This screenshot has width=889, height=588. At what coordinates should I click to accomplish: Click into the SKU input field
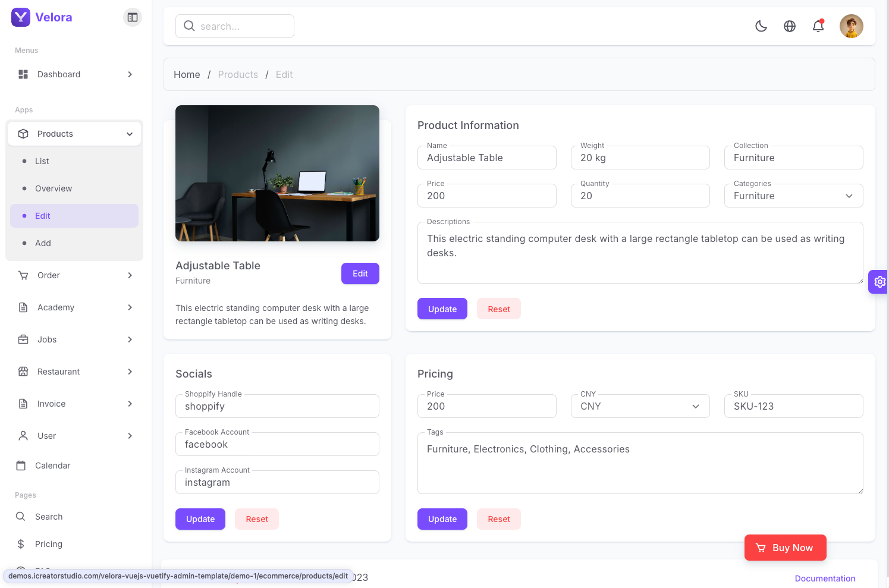793,406
